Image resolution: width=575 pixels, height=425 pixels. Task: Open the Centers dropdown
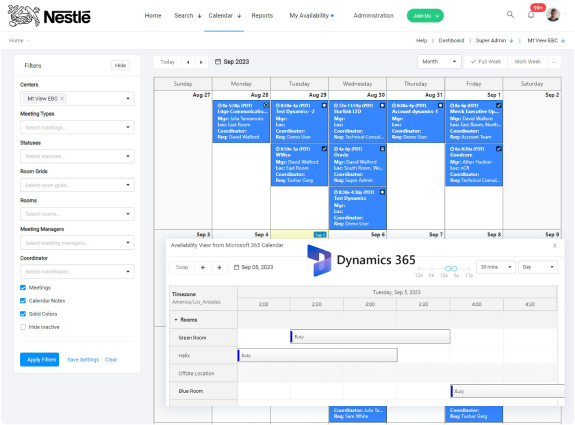tap(77, 99)
